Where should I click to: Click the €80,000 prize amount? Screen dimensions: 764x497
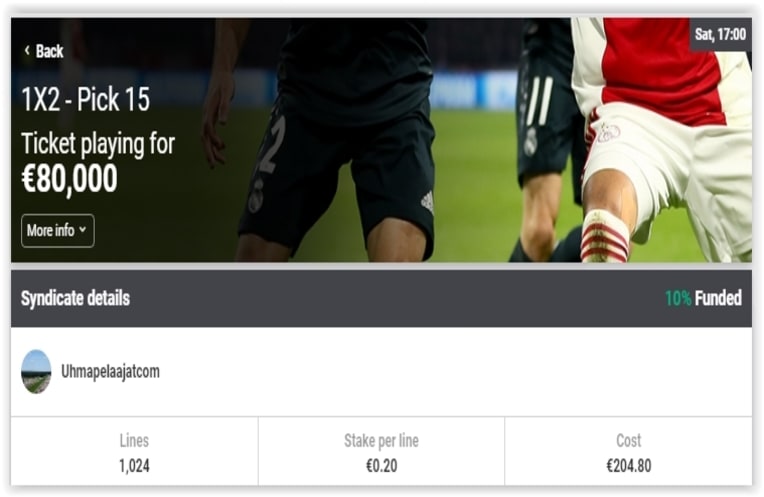[x=69, y=179]
